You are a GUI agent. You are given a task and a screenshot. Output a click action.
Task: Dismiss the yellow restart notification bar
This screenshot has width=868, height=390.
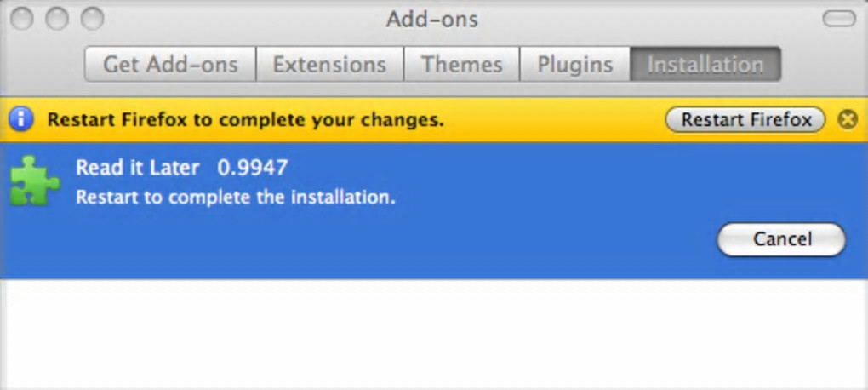click(x=847, y=119)
